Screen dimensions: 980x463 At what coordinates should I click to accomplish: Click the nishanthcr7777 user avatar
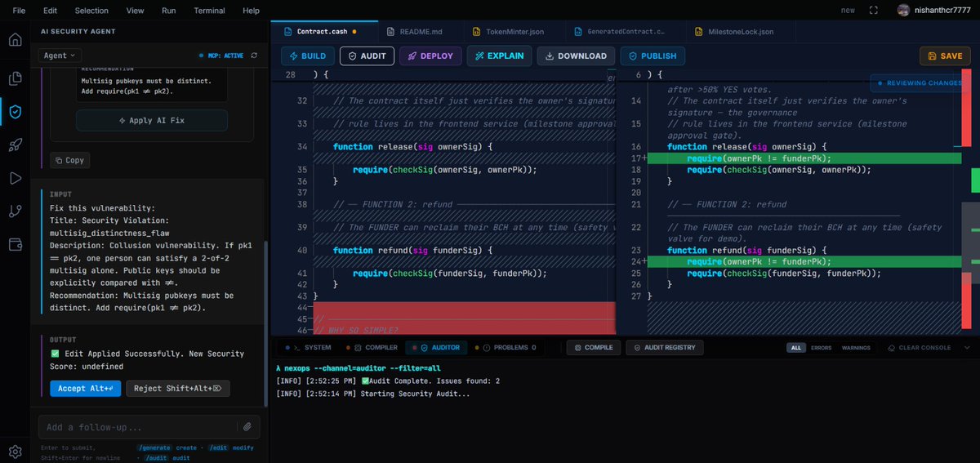tap(903, 11)
